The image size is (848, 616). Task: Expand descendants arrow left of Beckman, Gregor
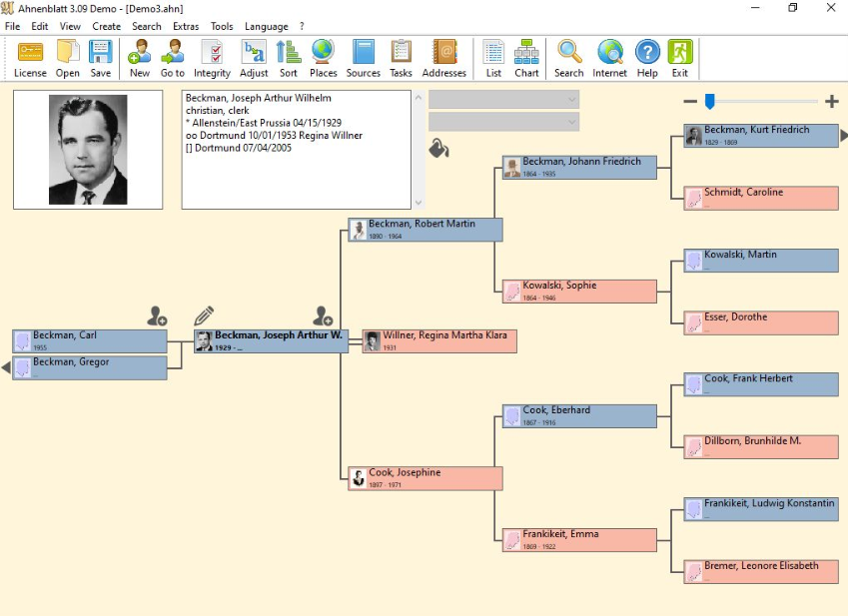coord(6,367)
